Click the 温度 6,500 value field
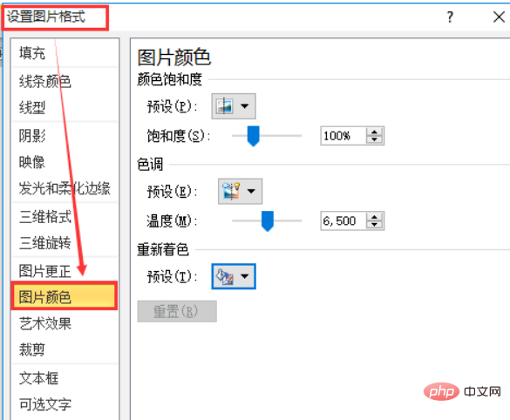Screen dimensions: 510x420 click(x=343, y=220)
